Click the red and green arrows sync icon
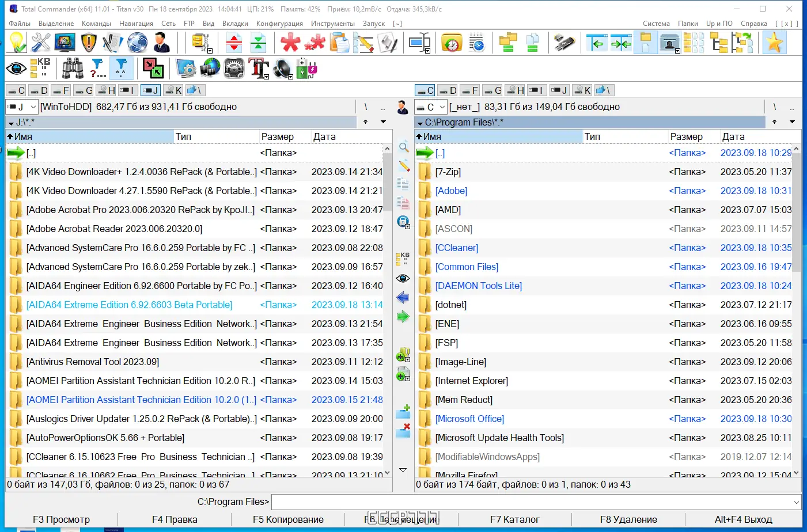Viewport: 807px width, 532px height. pos(153,69)
